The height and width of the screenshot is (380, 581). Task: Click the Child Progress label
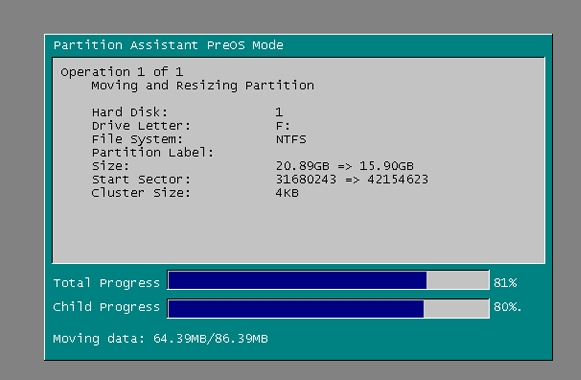coord(106,307)
